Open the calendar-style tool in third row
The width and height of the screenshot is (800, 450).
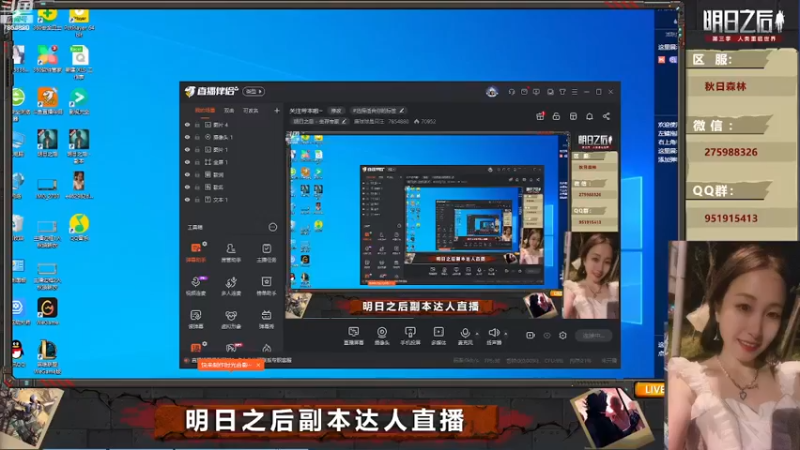[266, 319]
